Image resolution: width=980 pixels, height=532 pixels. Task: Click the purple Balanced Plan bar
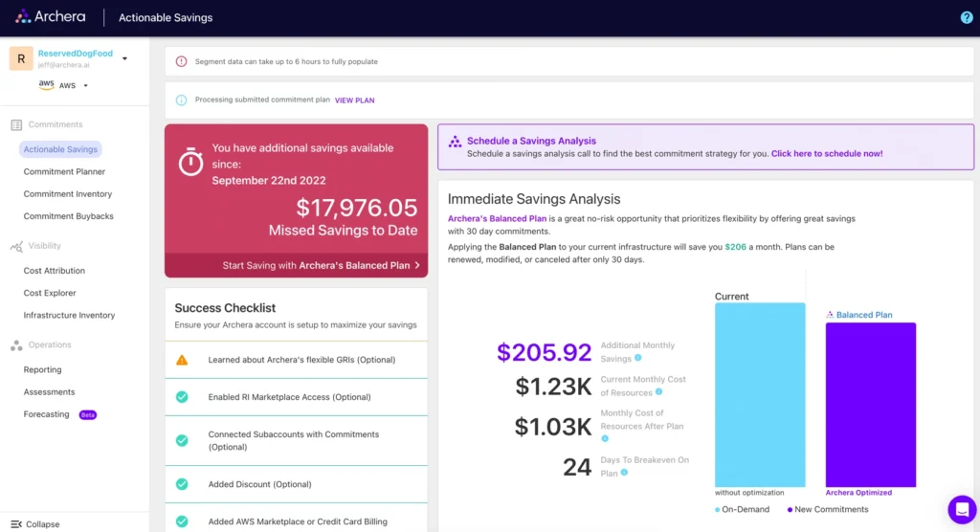pos(871,405)
